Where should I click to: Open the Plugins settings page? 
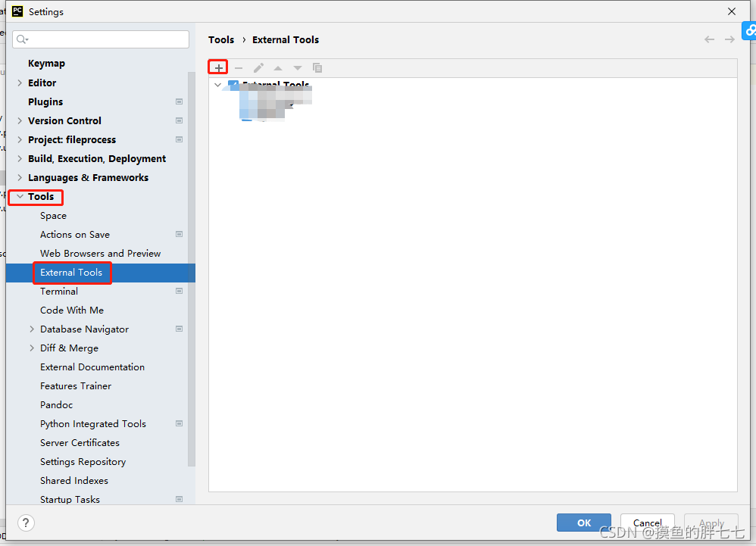coord(45,101)
